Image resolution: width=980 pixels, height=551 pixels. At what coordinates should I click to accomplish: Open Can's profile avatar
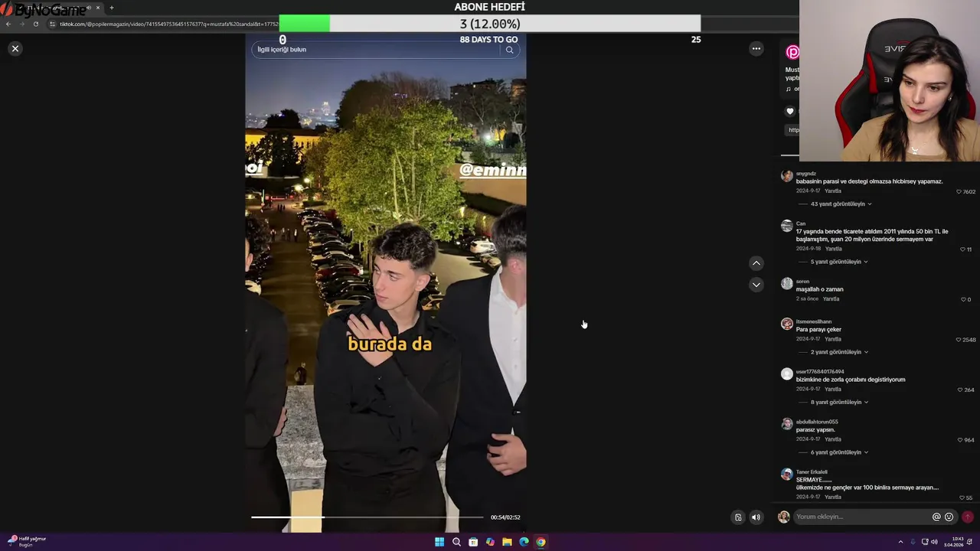click(786, 226)
